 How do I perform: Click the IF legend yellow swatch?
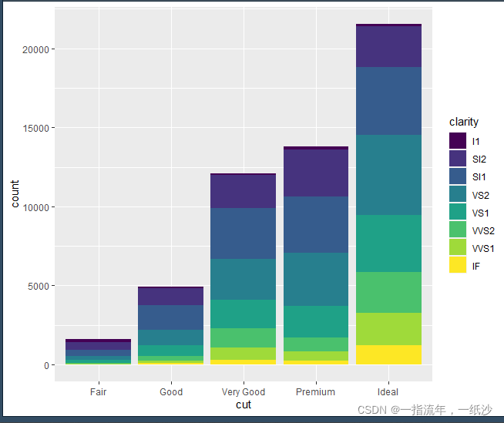pyautogui.click(x=458, y=264)
